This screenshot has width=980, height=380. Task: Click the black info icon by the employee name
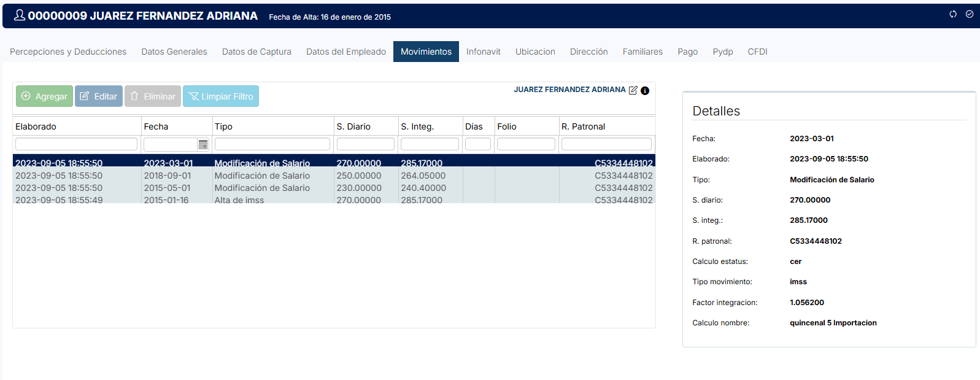[x=645, y=91]
